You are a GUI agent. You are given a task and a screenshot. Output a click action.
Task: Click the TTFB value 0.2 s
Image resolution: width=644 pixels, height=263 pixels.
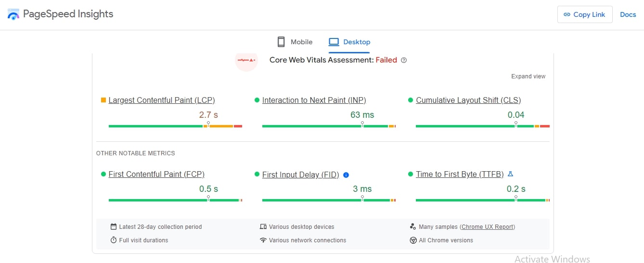[516, 189]
